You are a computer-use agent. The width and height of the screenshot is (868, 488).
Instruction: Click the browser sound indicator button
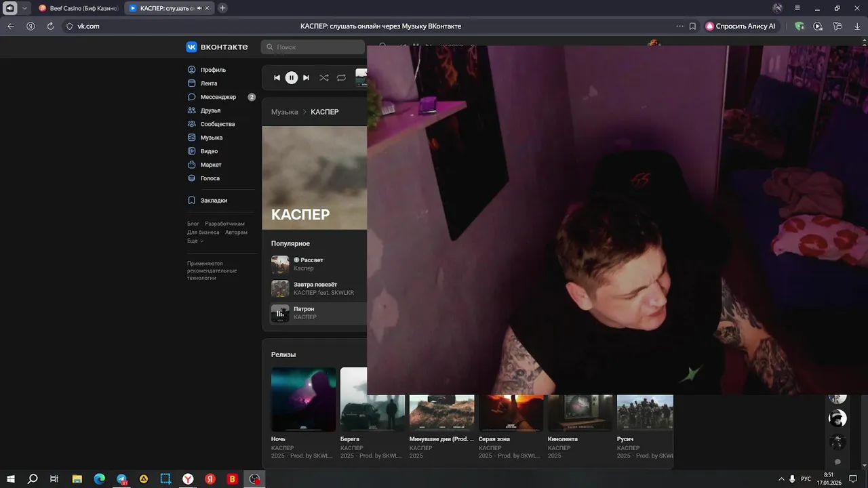[10, 8]
